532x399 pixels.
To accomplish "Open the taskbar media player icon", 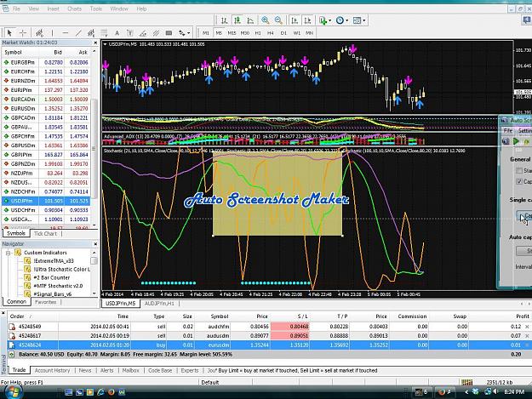I will (90, 392).
